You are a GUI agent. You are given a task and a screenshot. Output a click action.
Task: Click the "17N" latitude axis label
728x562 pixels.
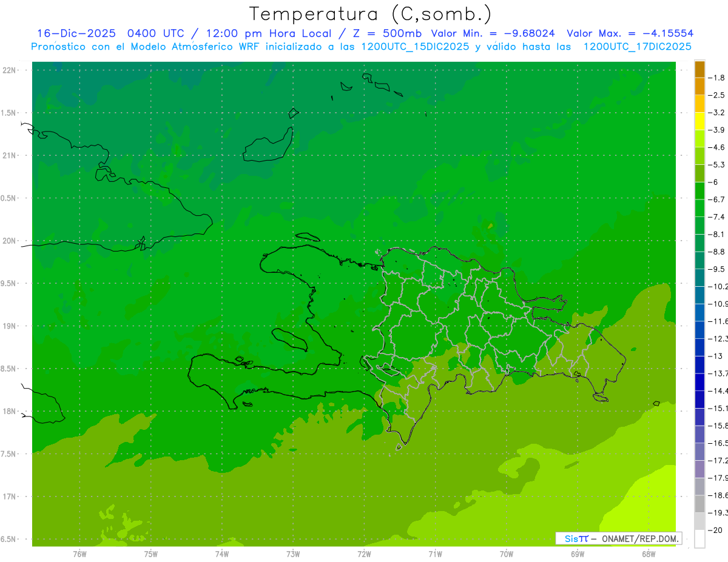click(10, 497)
